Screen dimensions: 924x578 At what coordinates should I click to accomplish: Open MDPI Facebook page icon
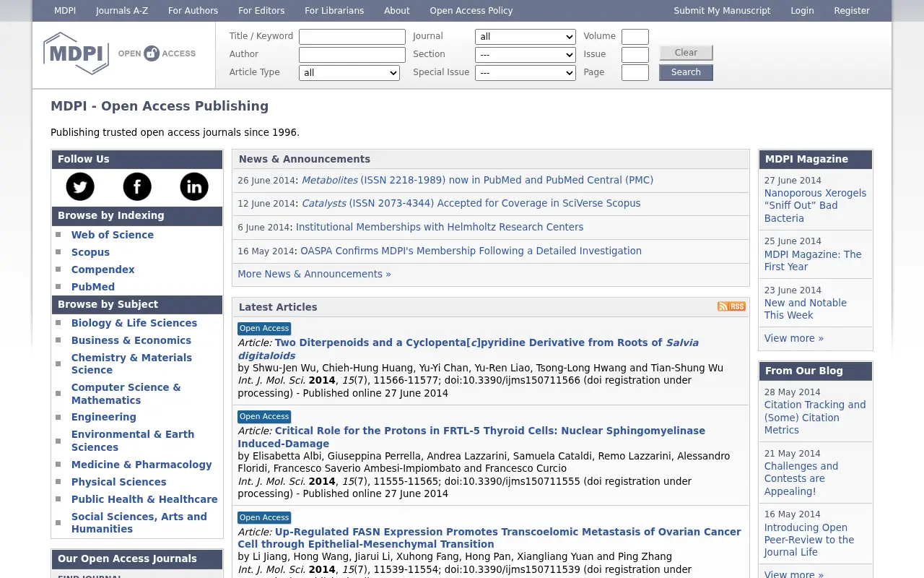coord(137,186)
